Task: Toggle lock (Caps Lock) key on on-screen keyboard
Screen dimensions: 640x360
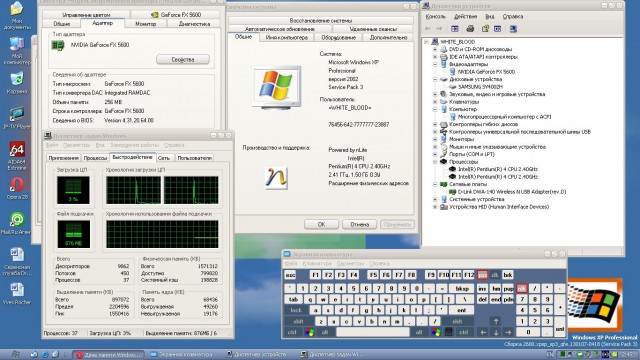Action: tap(296, 310)
